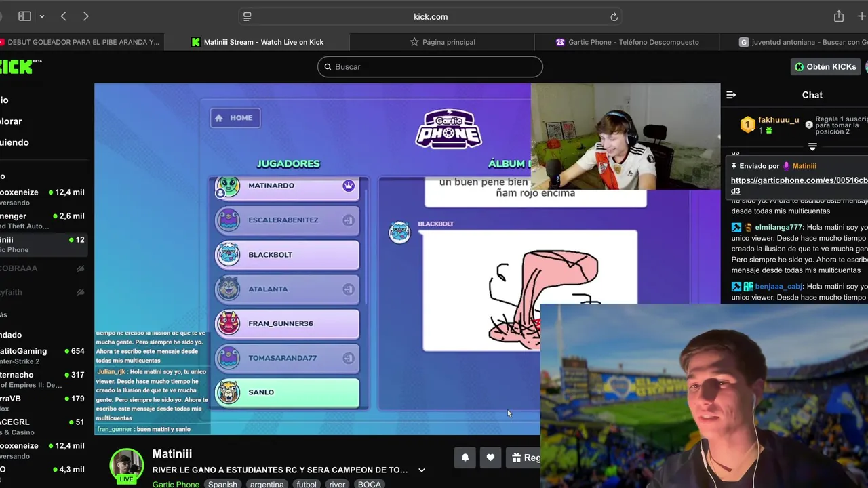Click the BLACKBOLT avatar in album

[x=399, y=232]
